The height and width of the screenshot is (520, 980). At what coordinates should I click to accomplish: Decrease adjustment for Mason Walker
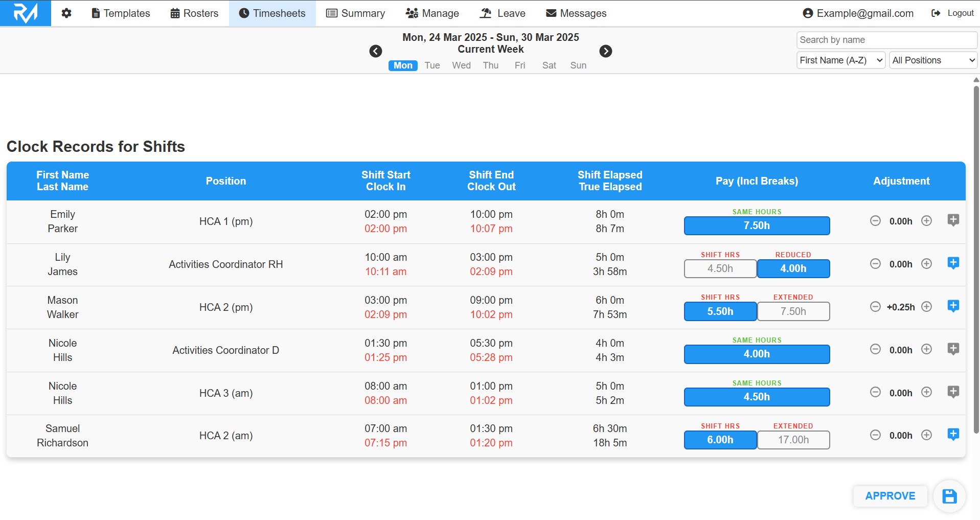point(875,307)
